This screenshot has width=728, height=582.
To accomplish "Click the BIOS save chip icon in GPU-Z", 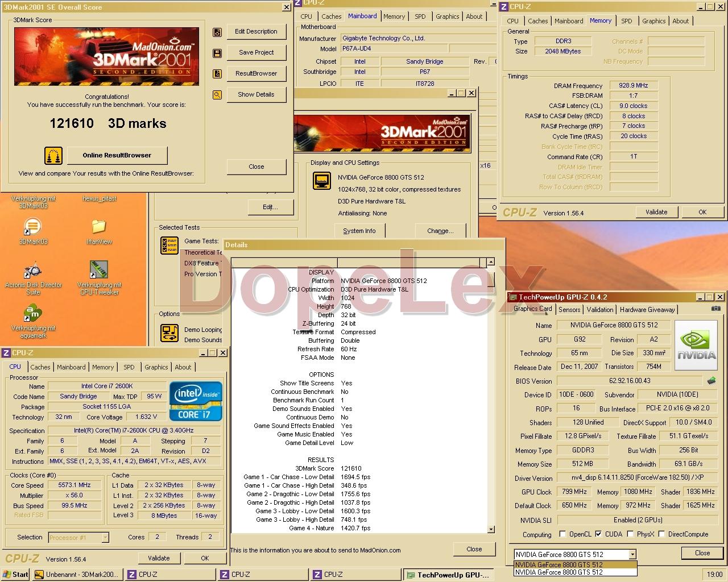I will coord(712,380).
